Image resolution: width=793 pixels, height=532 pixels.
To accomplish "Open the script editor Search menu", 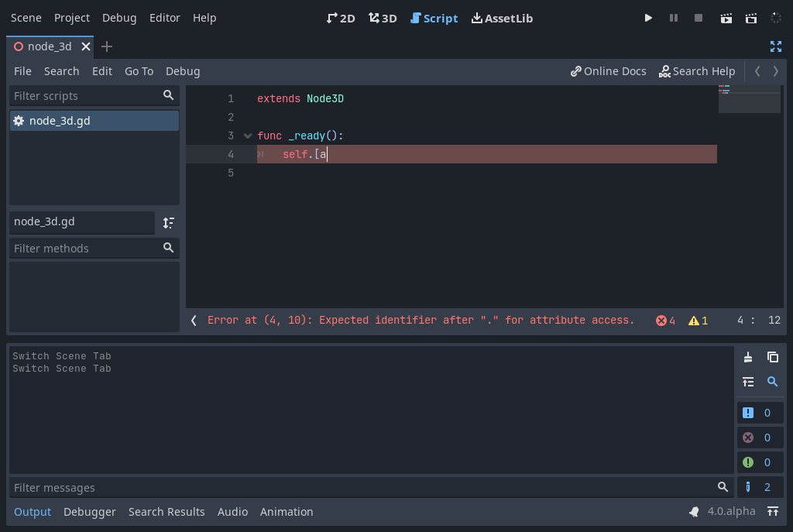I will tap(61, 71).
